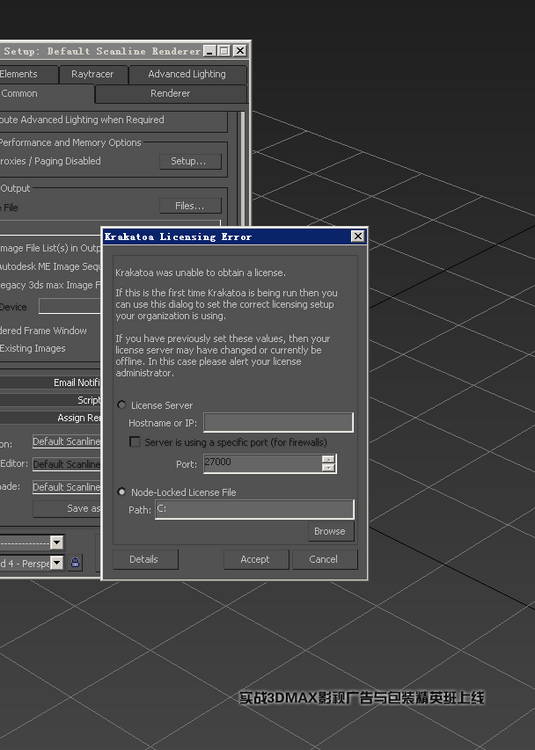The width and height of the screenshot is (535, 750).
Task: Collapse the Assign Renderer rollout
Action: tap(50, 418)
